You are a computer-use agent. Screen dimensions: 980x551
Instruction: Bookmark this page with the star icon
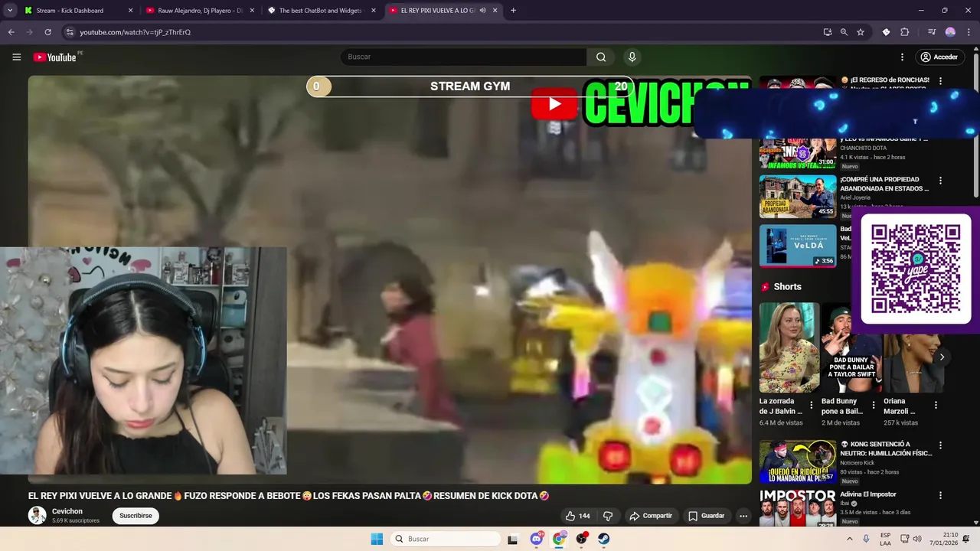pos(861,32)
